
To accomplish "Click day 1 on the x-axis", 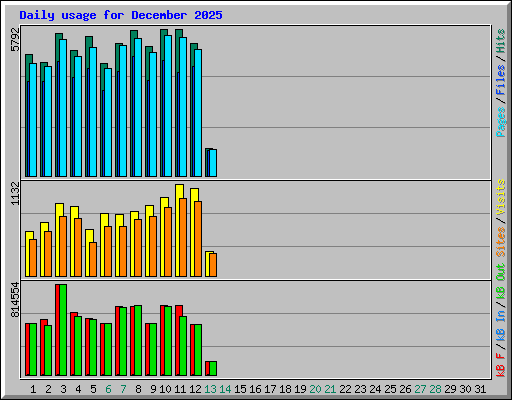I will (33, 389).
